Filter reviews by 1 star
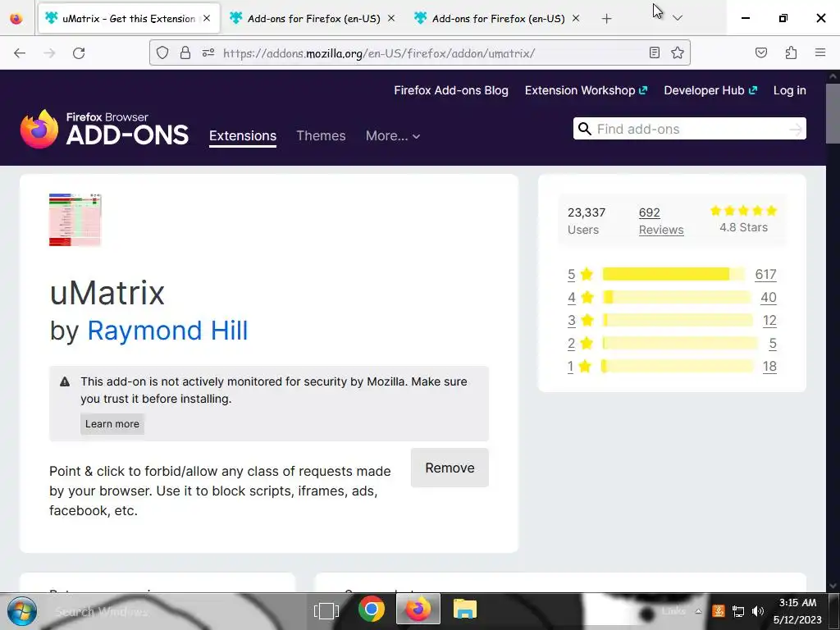 pyautogui.click(x=580, y=367)
